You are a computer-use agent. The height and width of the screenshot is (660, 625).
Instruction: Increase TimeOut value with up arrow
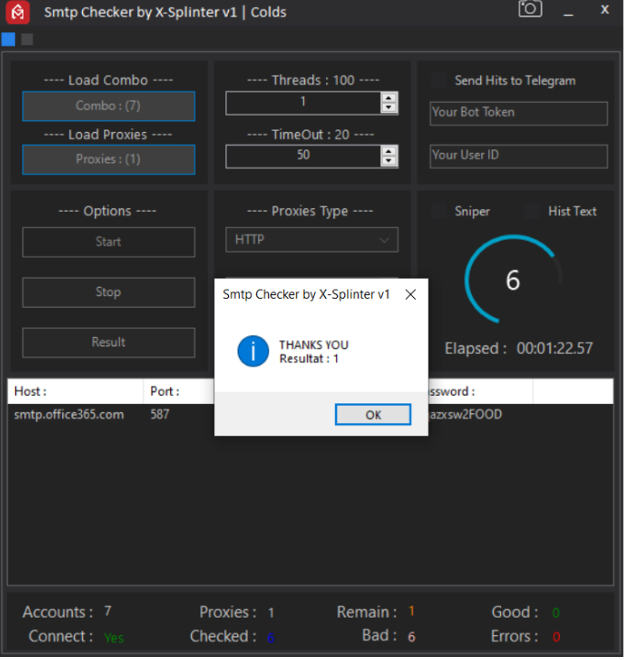389,152
